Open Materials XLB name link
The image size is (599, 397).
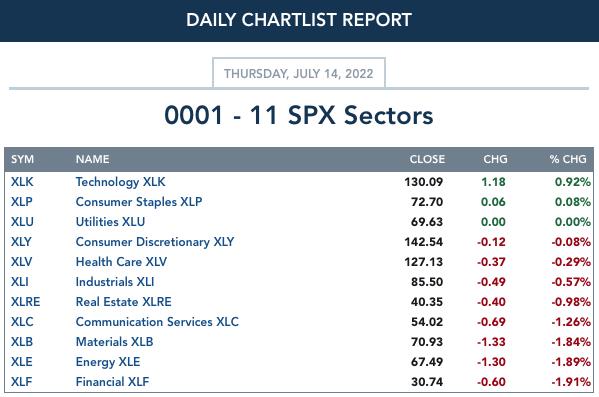(x=114, y=342)
